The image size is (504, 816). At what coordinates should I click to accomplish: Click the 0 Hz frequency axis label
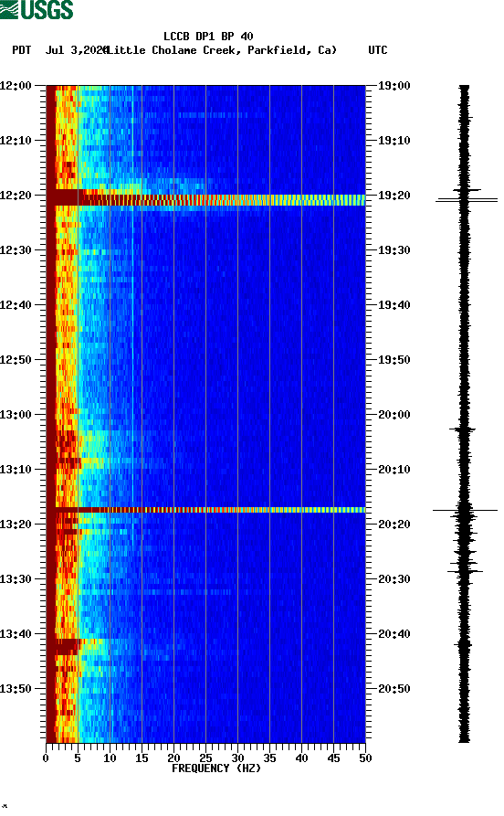point(46,758)
